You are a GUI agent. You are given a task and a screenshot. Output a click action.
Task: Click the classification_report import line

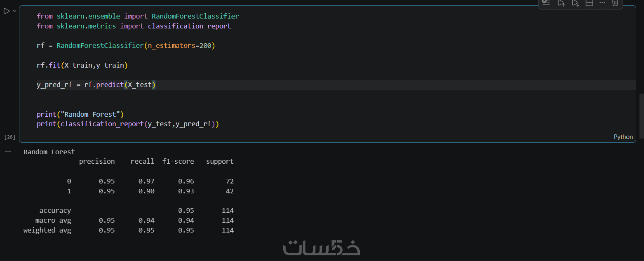[x=134, y=26]
